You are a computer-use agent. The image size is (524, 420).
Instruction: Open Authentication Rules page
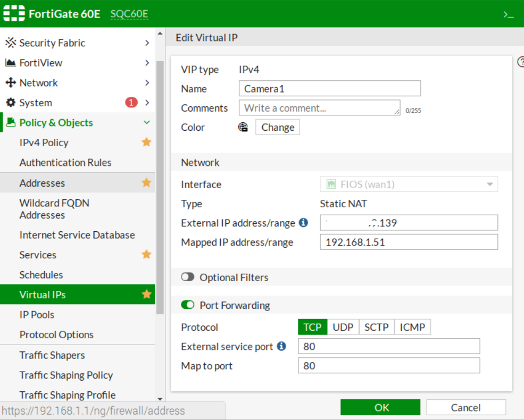pos(65,163)
